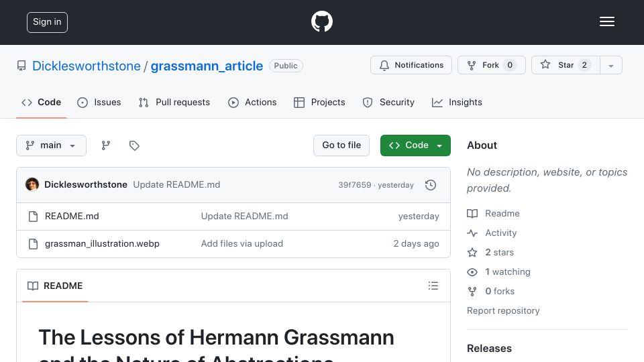The width and height of the screenshot is (644, 362).
Task: Open the grassmann_article repository link
Action: click(x=207, y=66)
